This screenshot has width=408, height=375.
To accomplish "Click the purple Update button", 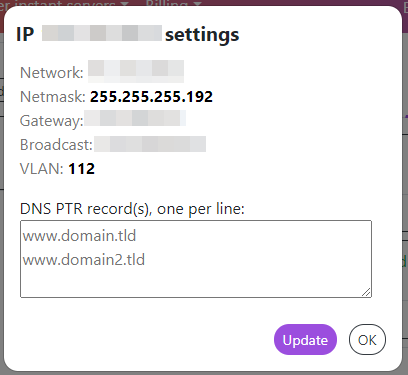I will [305, 340].
